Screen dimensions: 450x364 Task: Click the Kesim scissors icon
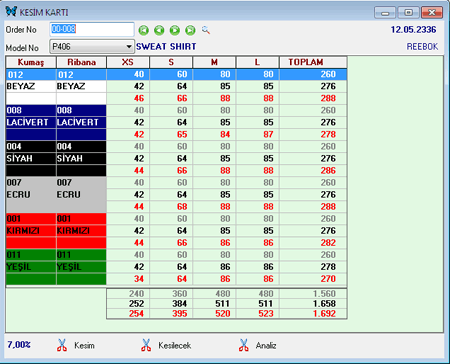62,345
